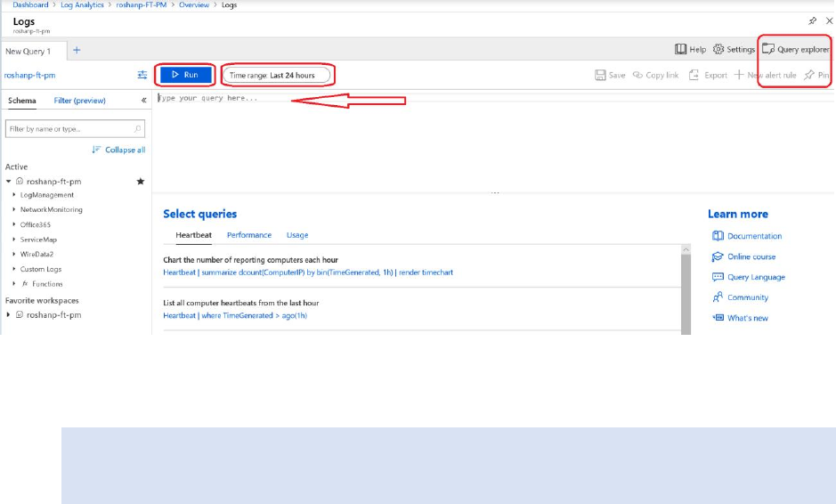Open the Online course link
Image resolution: width=836 pixels, height=504 pixels.
point(751,256)
